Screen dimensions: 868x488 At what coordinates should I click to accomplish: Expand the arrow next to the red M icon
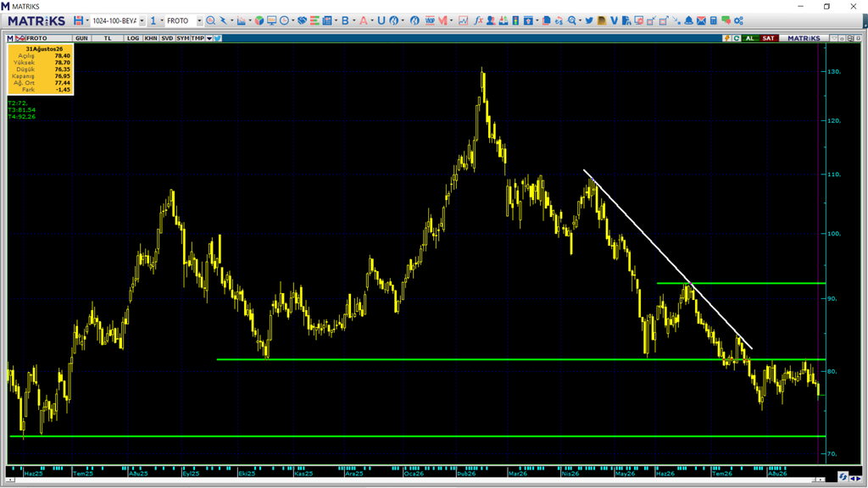click(x=451, y=20)
